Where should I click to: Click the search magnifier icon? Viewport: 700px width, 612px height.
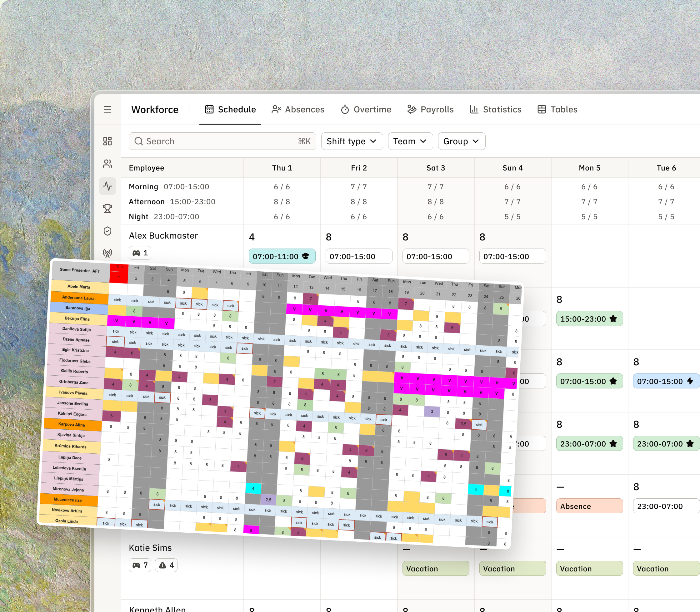click(138, 141)
